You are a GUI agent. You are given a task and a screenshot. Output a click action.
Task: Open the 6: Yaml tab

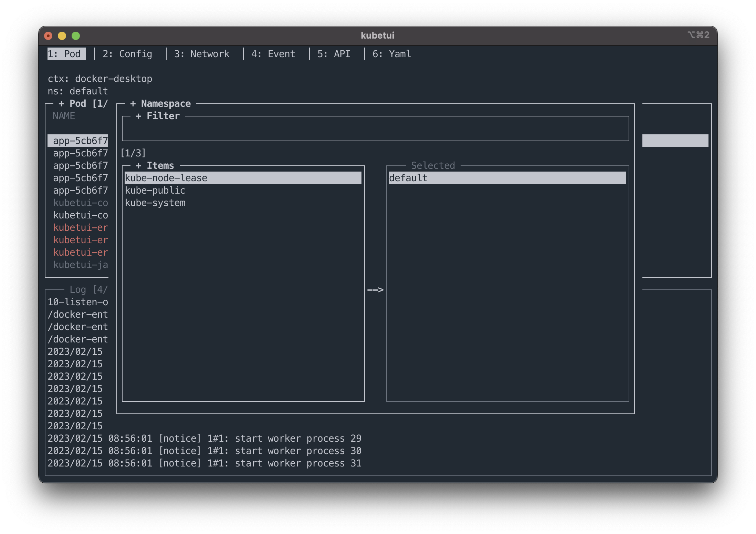tap(391, 54)
